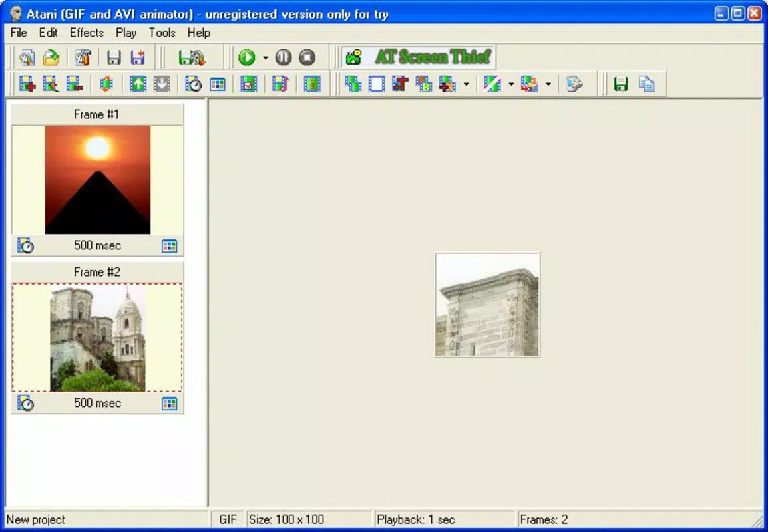Screen dimensions: 768x532
Task: Click Playback: 1 sec in status bar
Action: click(416, 519)
